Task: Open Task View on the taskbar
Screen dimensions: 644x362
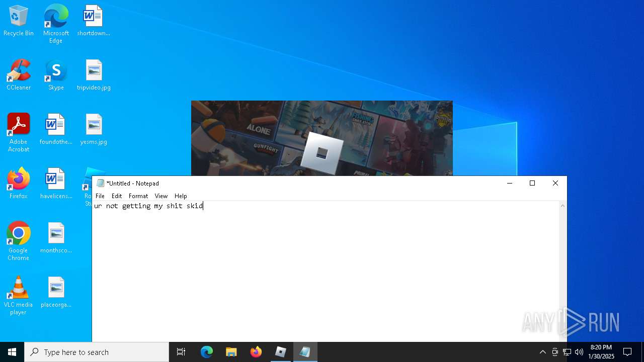Action: 181,352
